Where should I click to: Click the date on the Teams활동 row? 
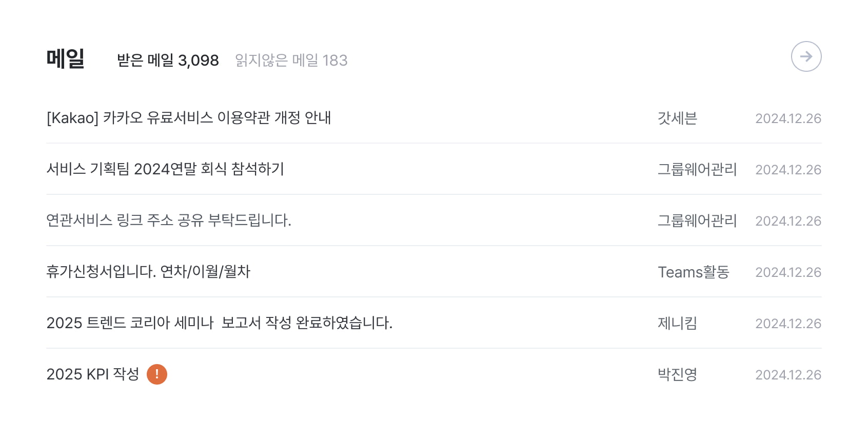click(x=788, y=272)
